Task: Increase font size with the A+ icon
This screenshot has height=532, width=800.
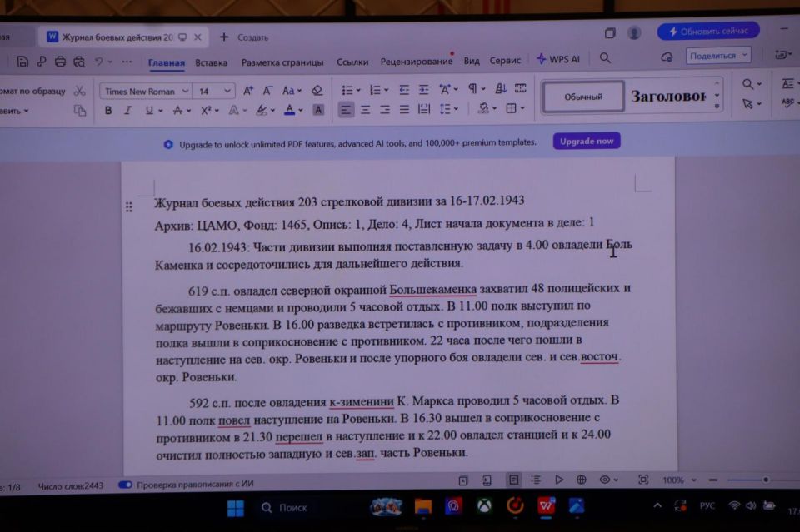Action: (x=248, y=90)
